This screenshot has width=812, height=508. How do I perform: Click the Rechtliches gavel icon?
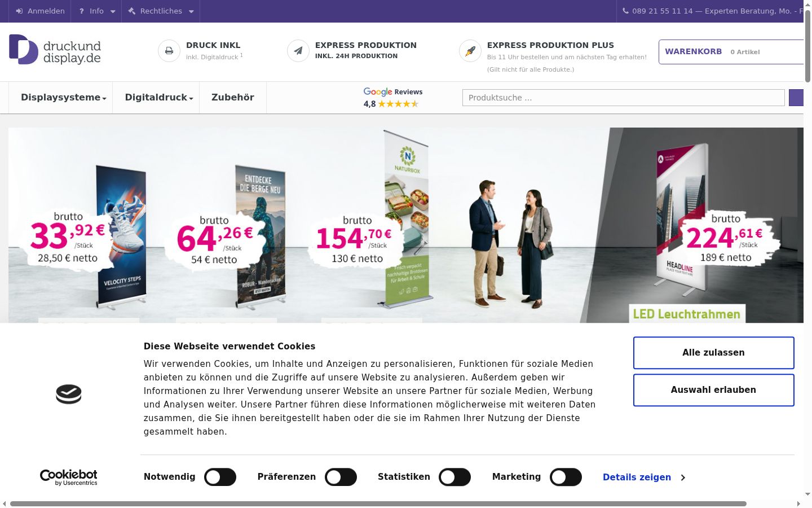[x=132, y=11]
